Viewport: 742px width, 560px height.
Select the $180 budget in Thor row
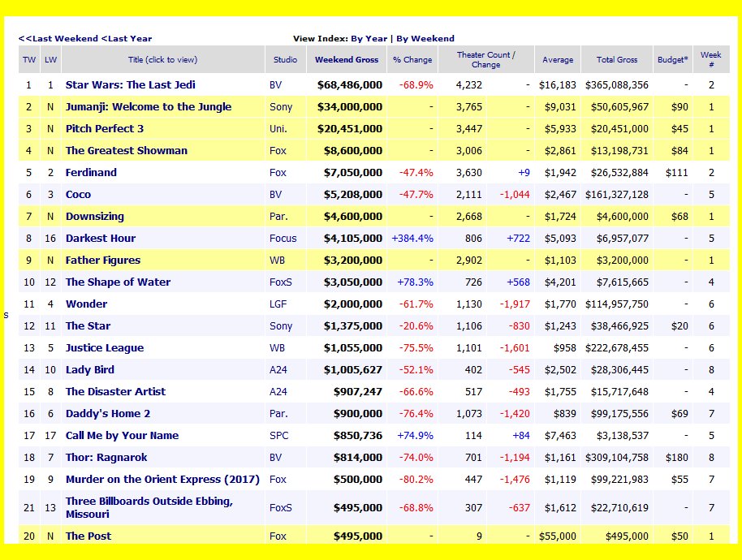coord(677,458)
